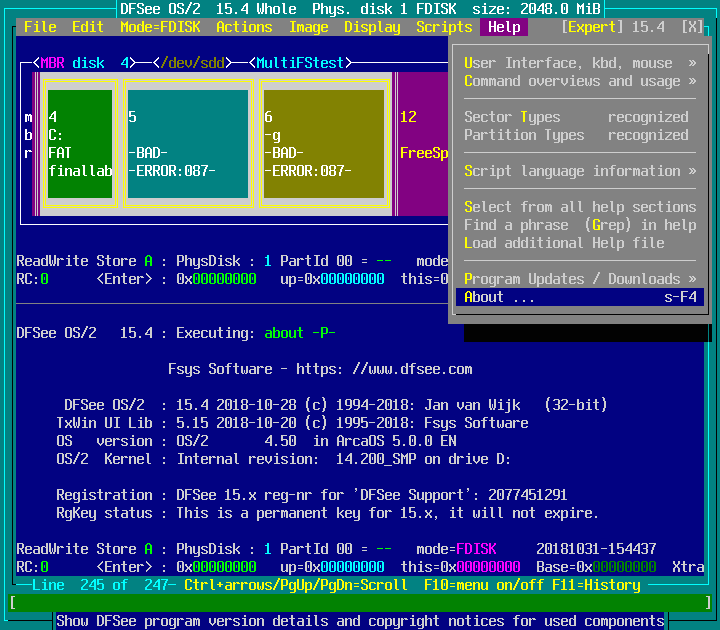Expand Program Updates / Downloads submenu

(x=580, y=279)
